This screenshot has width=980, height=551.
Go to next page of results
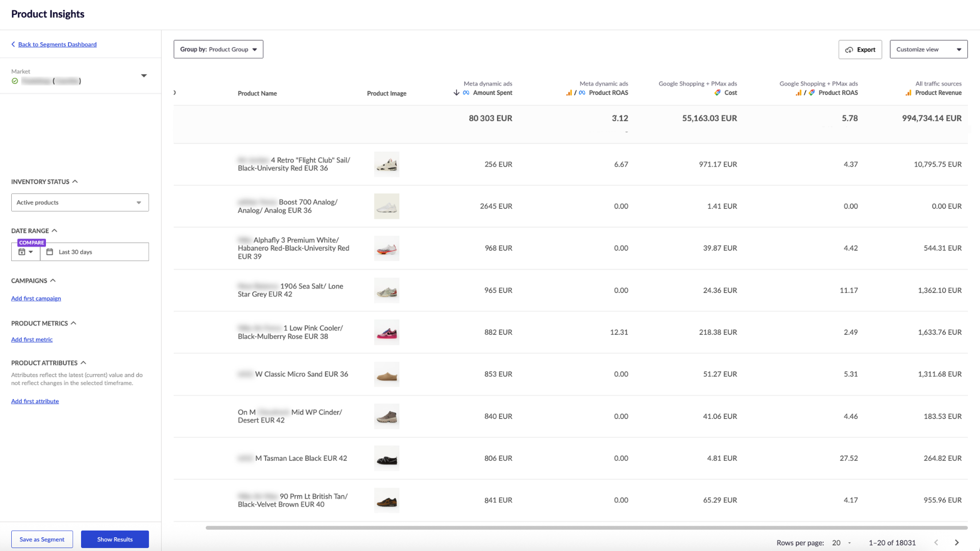point(957,543)
